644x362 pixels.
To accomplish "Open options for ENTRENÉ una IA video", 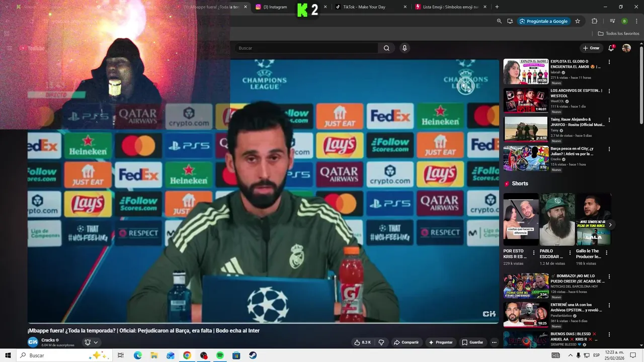I will click(x=609, y=306).
